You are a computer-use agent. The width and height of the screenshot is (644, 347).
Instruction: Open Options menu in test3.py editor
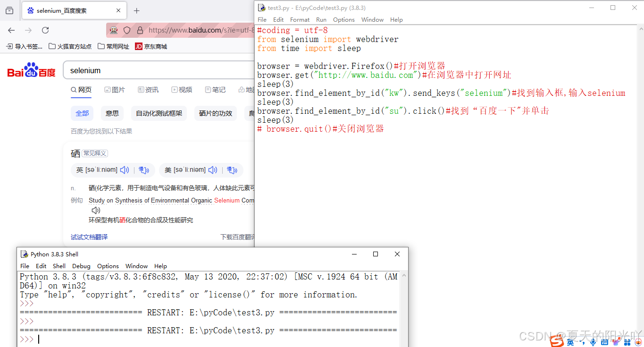(x=343, y=20)
